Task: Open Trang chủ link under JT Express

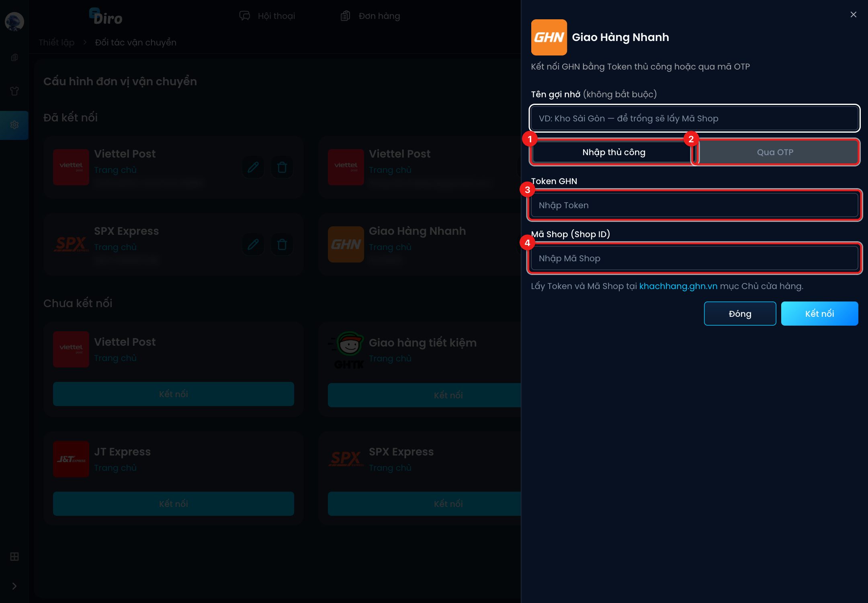Action: tap(115, 468)
